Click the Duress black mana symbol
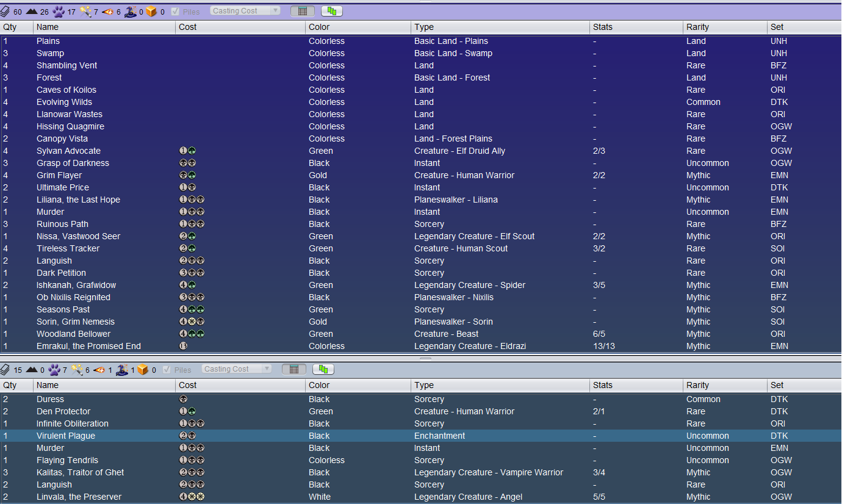Viewport: 842px width, 504px height. (183, 399)
